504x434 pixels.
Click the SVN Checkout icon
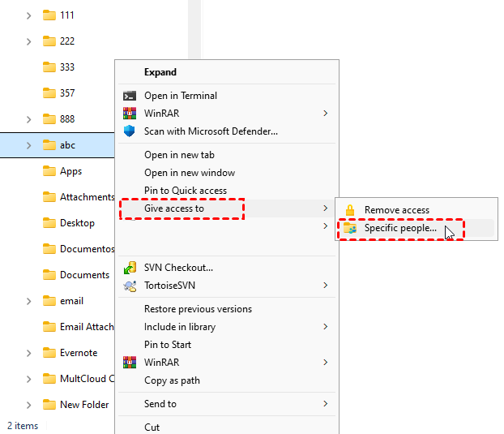(130, 268)
